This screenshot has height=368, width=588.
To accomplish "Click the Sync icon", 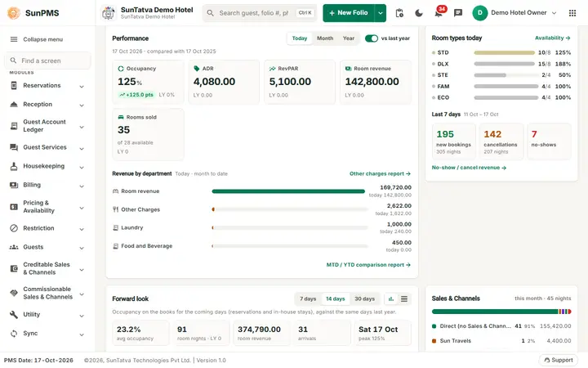I will point(14,334).
